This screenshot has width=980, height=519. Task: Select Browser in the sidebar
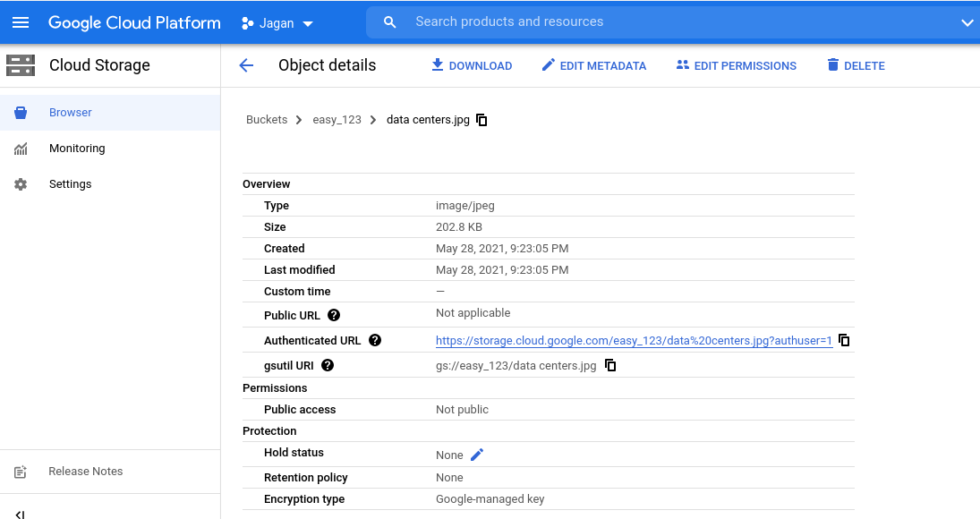click(110, 113)
